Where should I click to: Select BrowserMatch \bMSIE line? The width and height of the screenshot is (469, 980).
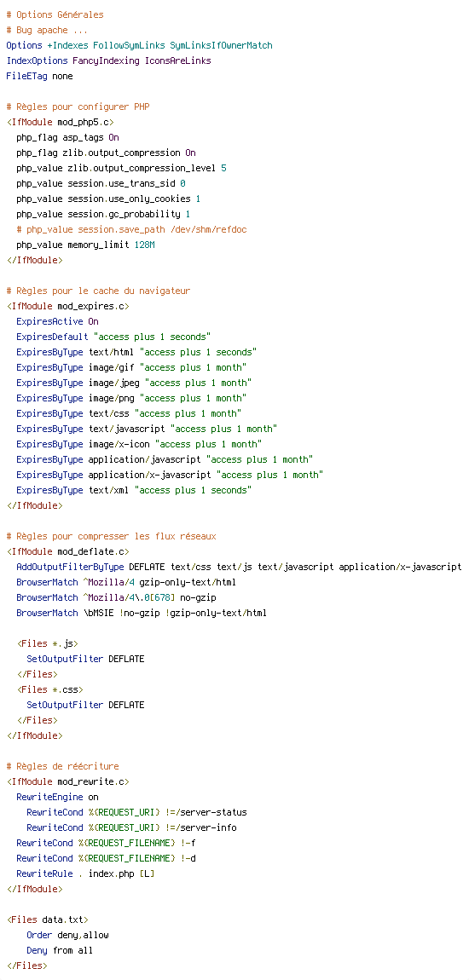click(142, 613)
